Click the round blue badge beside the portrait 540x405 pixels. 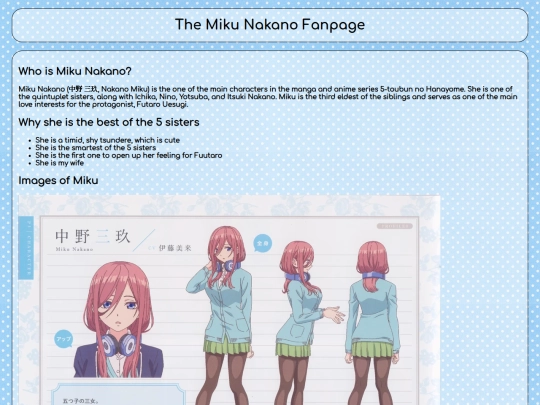[64, 339]
